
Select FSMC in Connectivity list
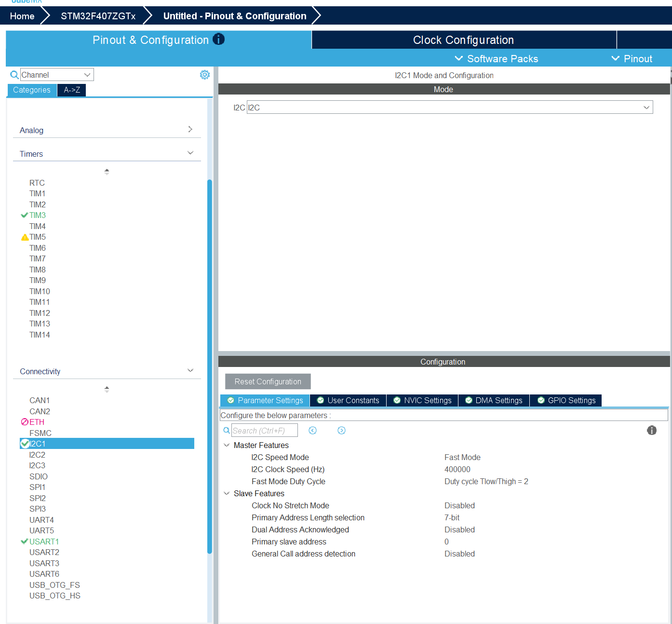pyautogui.click(x=40, y=433)
